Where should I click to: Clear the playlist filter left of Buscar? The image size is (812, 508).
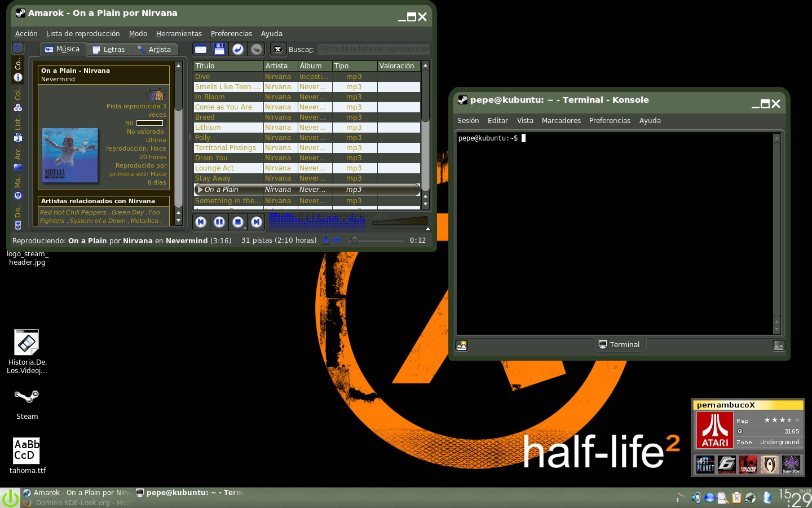(x=278, y=49)
